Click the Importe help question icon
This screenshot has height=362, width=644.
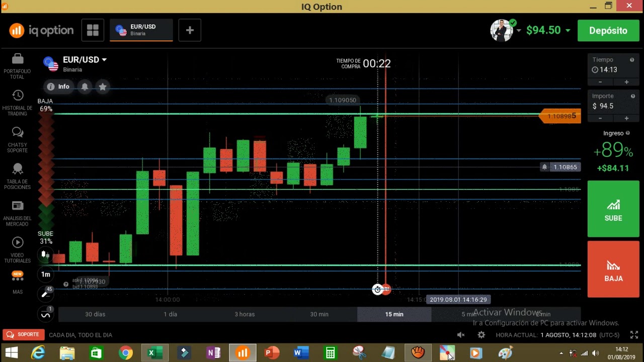coord(632,96)
